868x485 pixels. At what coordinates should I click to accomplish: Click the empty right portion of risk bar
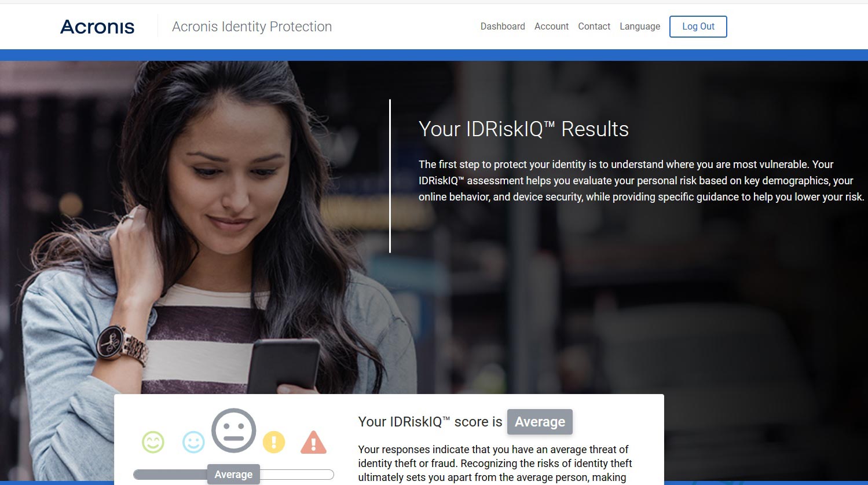tap(297, 475)
